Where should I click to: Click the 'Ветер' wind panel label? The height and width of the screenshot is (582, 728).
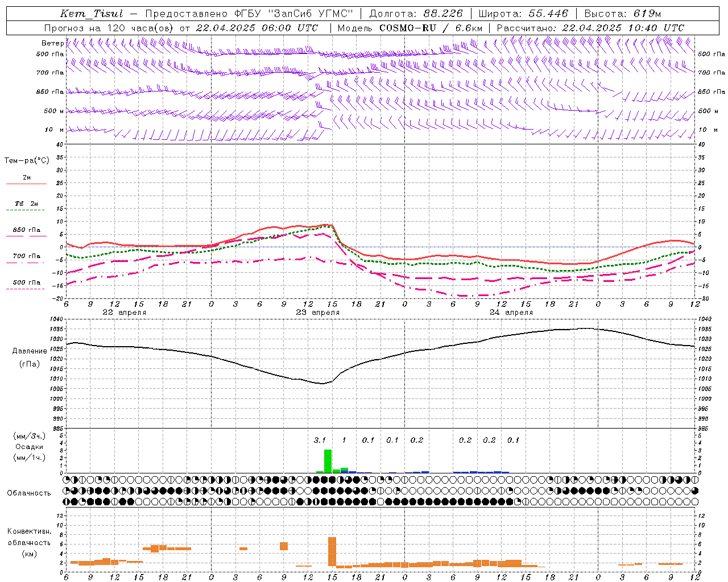tap(52, 43)
